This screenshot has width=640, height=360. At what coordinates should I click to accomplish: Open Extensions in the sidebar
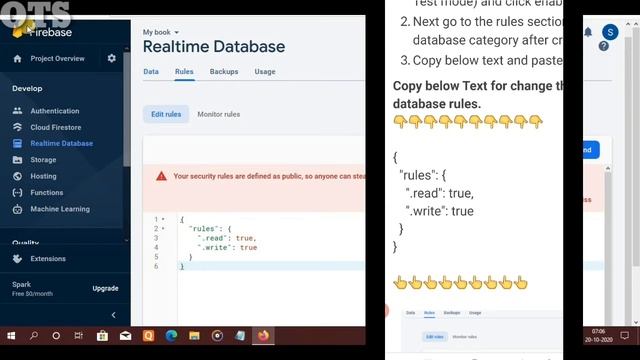48,258
